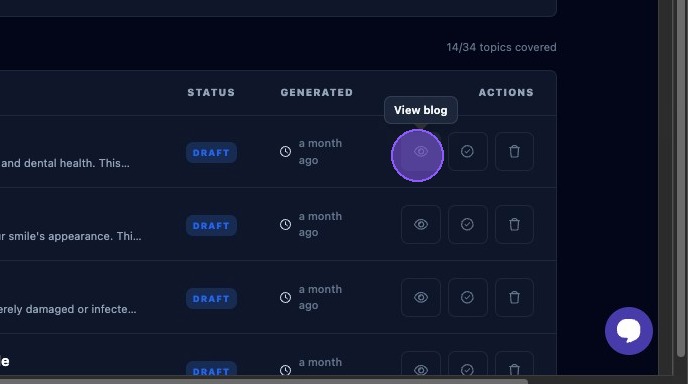Delete the draft mentioning dental health
Viewport: 688px width, 384px height.
[x=514, y=151]
